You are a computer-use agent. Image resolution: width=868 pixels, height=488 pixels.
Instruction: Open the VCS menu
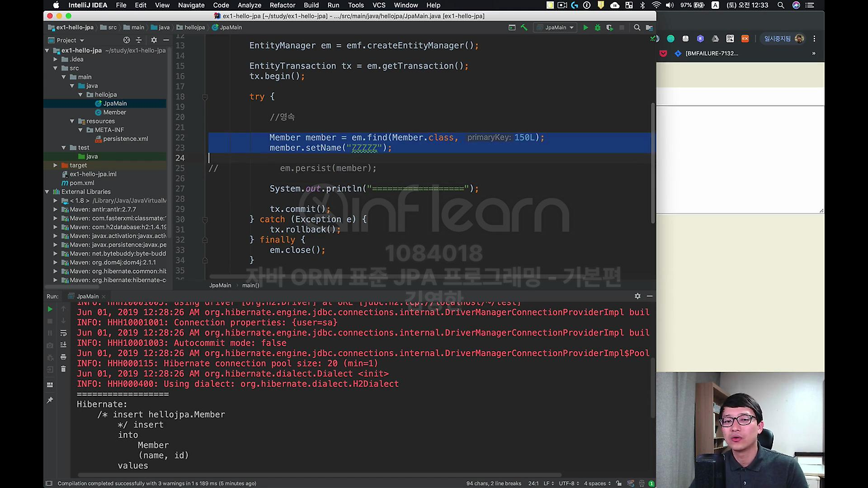pos(379,5)
